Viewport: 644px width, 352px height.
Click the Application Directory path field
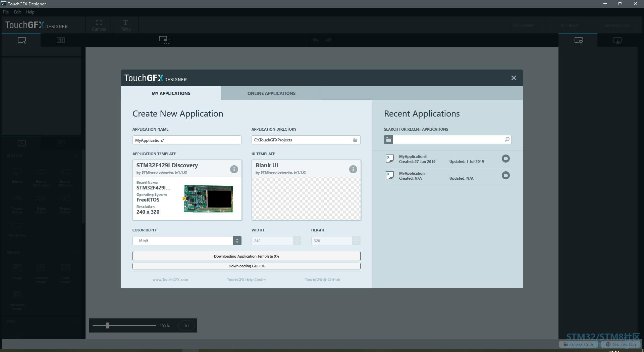click(306, 140)
